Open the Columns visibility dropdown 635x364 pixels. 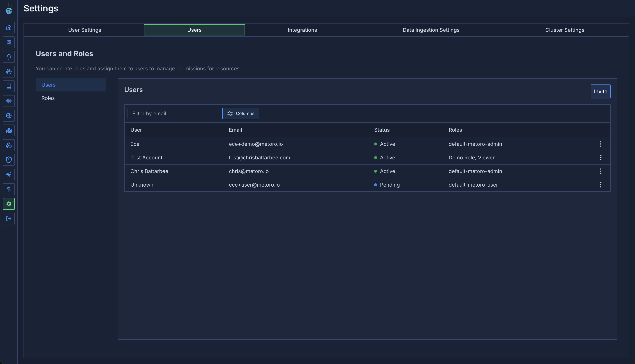click(x=241, y=113)
